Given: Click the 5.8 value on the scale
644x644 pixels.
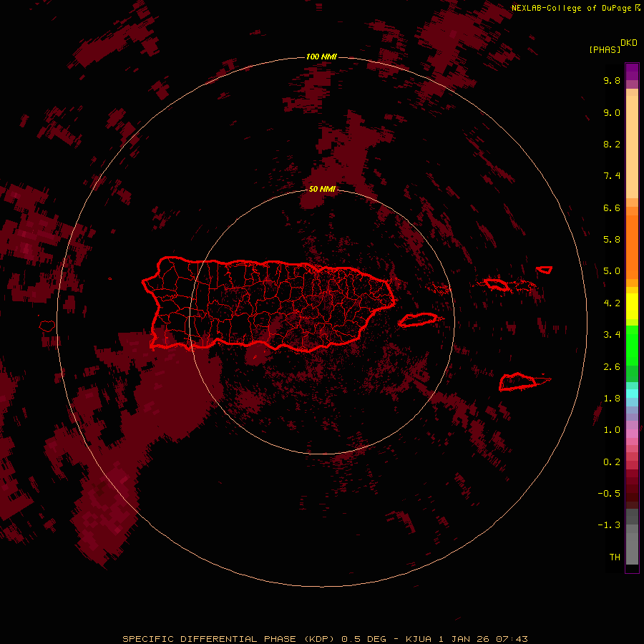Looking at the screenshot, I should tap(612, 240).
